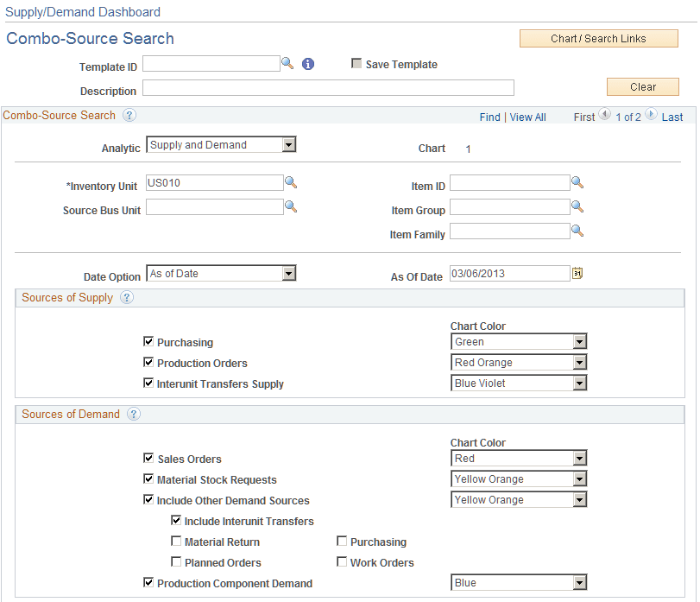Change Production Orders color from Red Orange
700x602 pixels.
tap(577, 362)
